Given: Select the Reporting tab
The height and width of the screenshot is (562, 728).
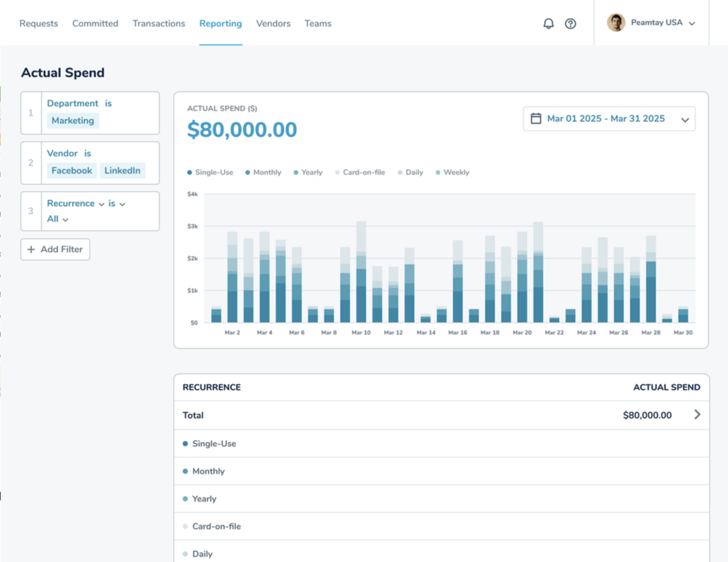Looking at the screenshot, I should click(x=220, y=23).
